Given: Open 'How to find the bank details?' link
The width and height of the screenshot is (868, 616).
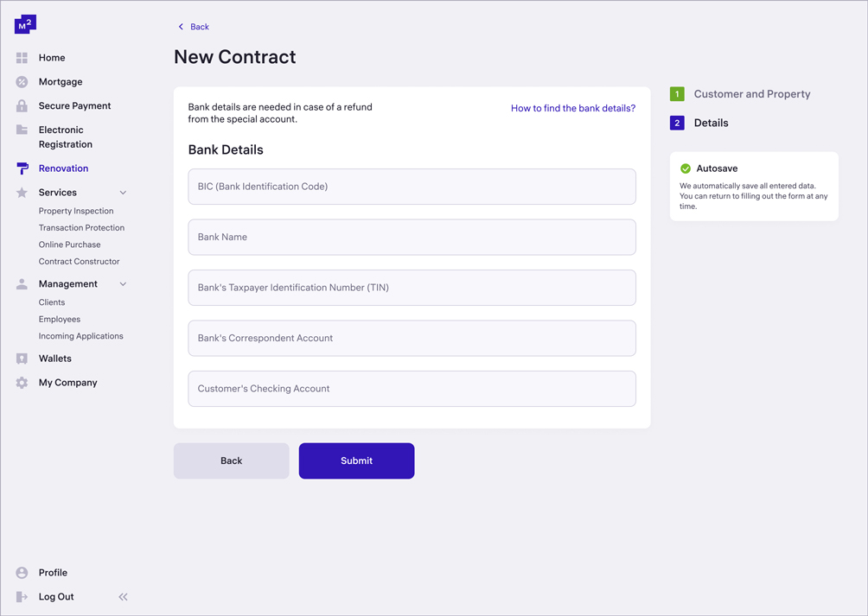Looking at the screenshot, I should pyautogui.click(x=573, y=108).
